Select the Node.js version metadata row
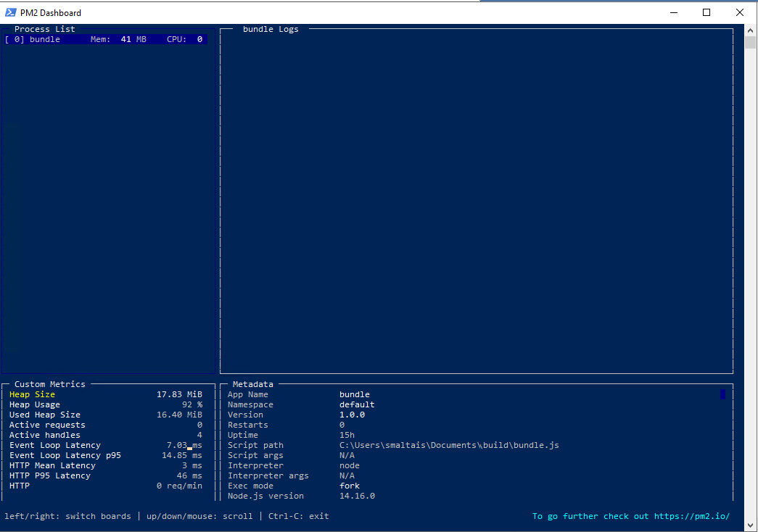Viewport: 758px width, 532px height. pyautogui.click(x=301, y=496)
